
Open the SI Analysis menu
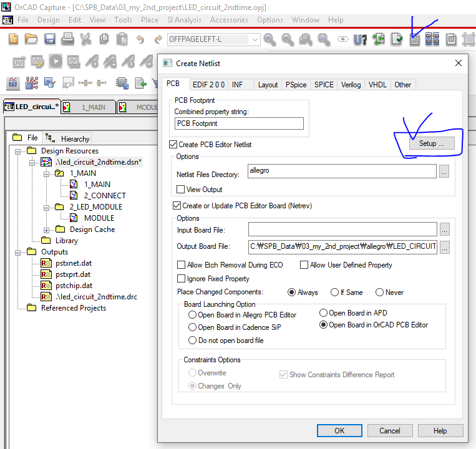184,20
